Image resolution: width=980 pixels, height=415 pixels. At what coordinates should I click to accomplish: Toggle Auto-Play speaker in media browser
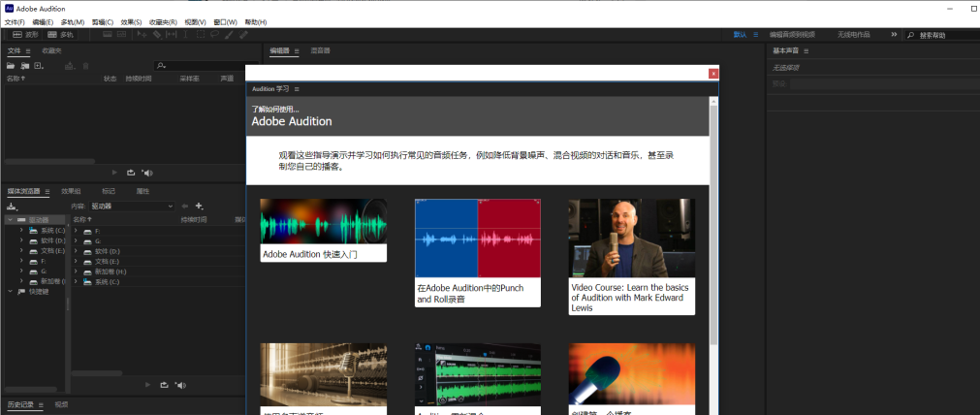coord(181,385)
